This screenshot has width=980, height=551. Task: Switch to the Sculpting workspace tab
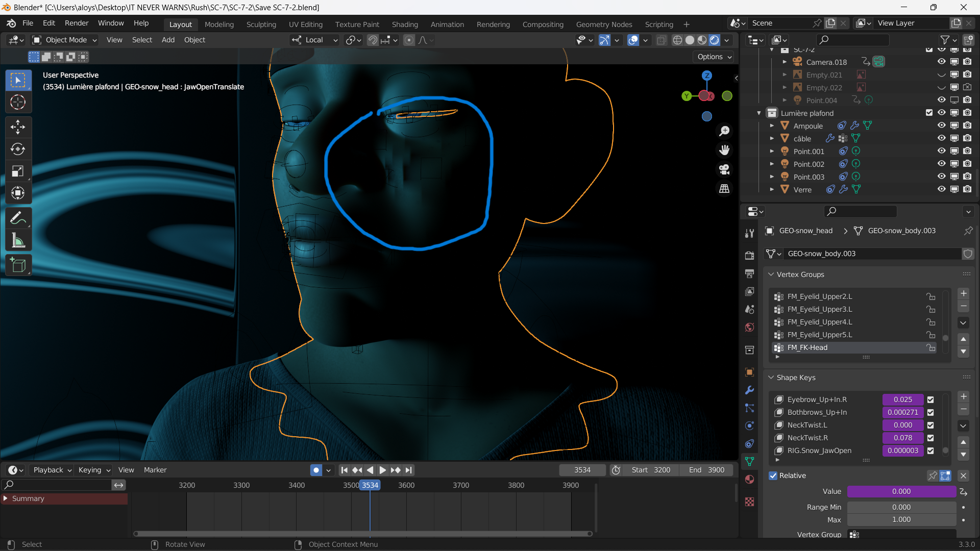(261, 24)
